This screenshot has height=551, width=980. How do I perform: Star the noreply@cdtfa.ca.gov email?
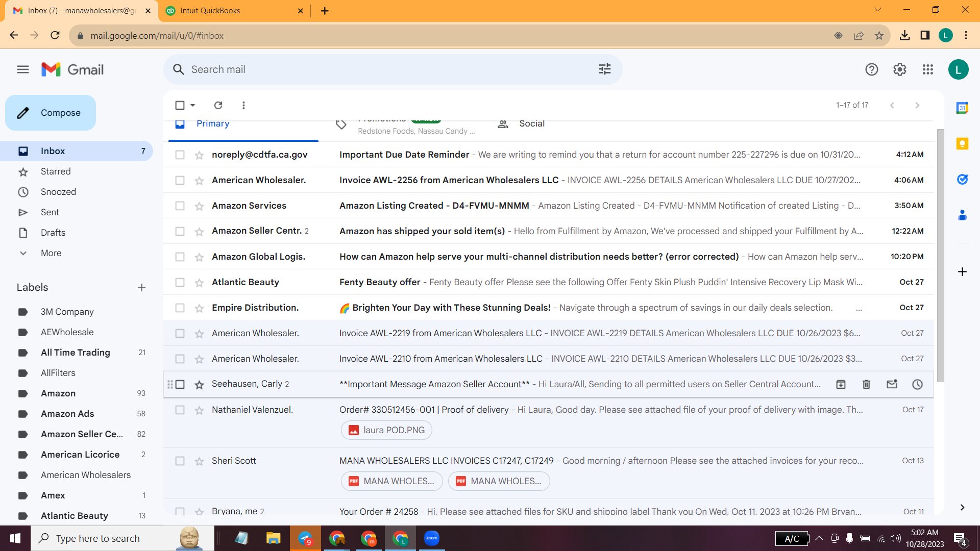point(199,155)
